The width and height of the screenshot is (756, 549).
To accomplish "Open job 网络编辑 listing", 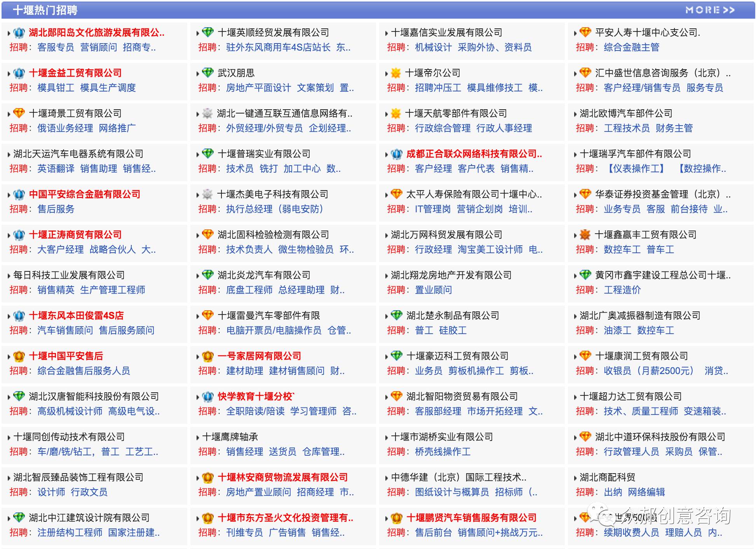I will [x=646, y=492].
